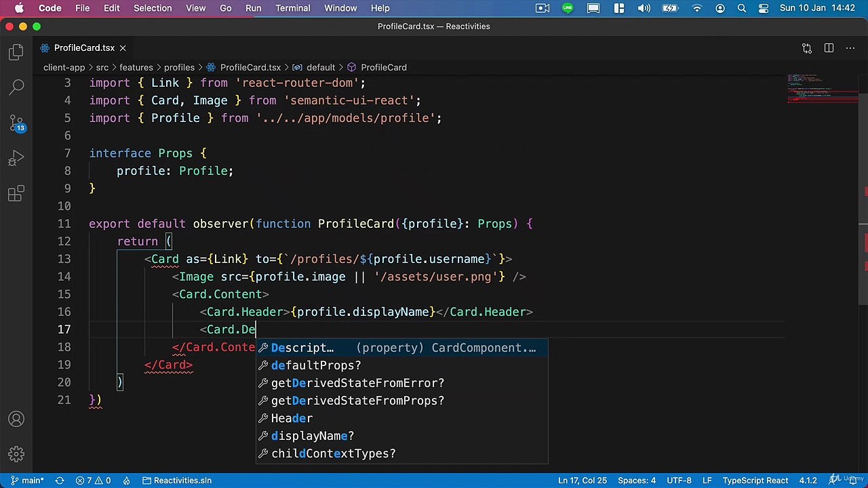Click the green LINE menu bar icon
The image size is (868, 488).
coord(568,8)
